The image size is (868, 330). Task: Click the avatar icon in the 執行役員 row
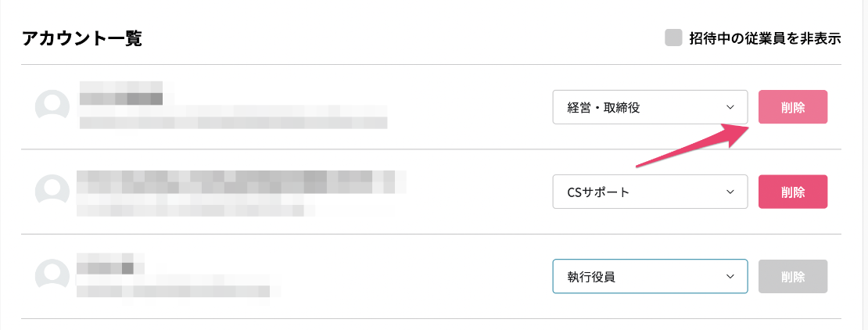(x=52, y=276)
